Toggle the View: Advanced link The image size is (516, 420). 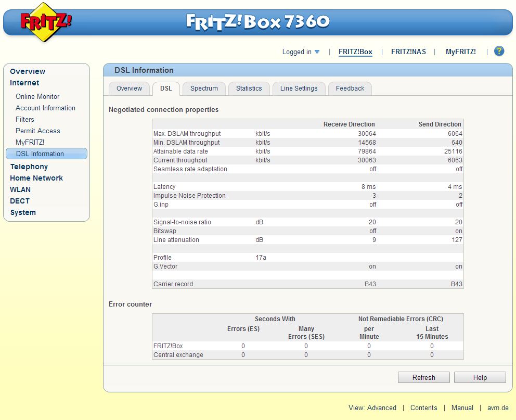[x=372, y=408]
